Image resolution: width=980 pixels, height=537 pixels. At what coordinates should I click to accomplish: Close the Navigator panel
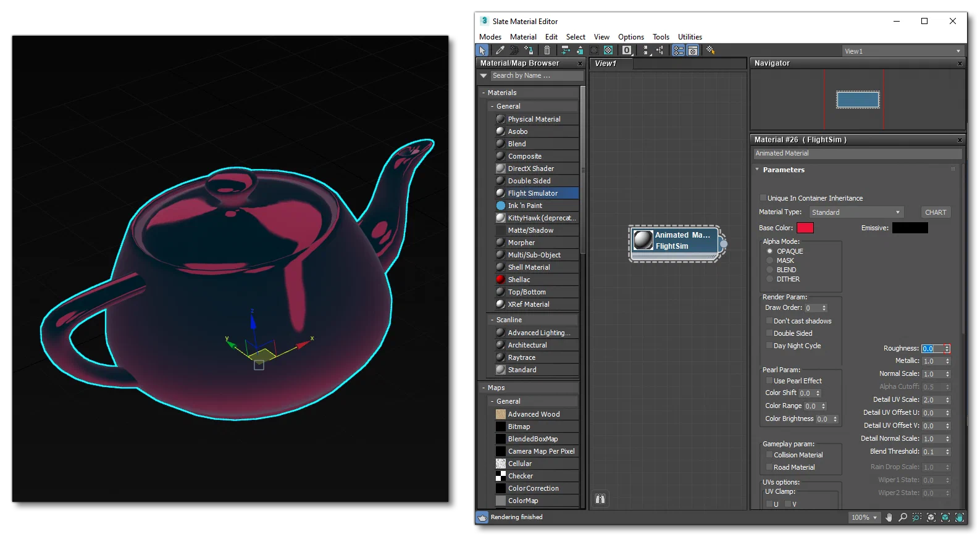(960, 64)
